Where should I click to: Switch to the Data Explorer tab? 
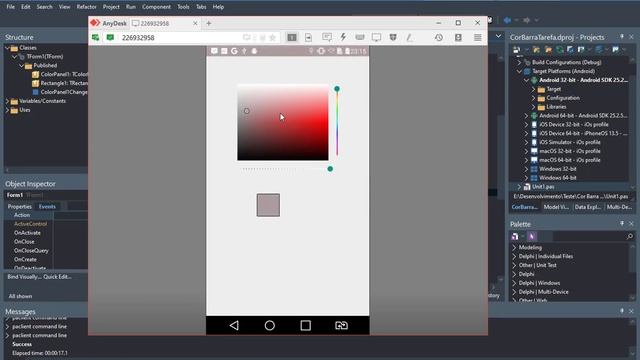[587, 207]
